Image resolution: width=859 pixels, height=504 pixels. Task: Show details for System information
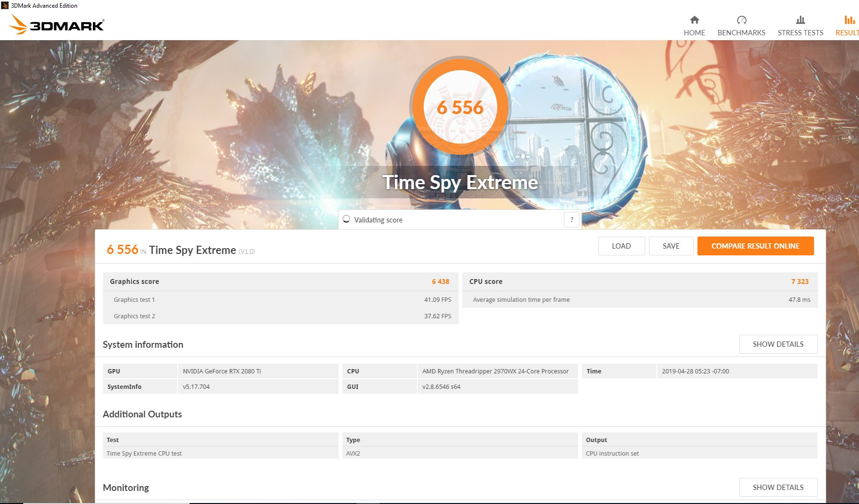click(778, 344)
